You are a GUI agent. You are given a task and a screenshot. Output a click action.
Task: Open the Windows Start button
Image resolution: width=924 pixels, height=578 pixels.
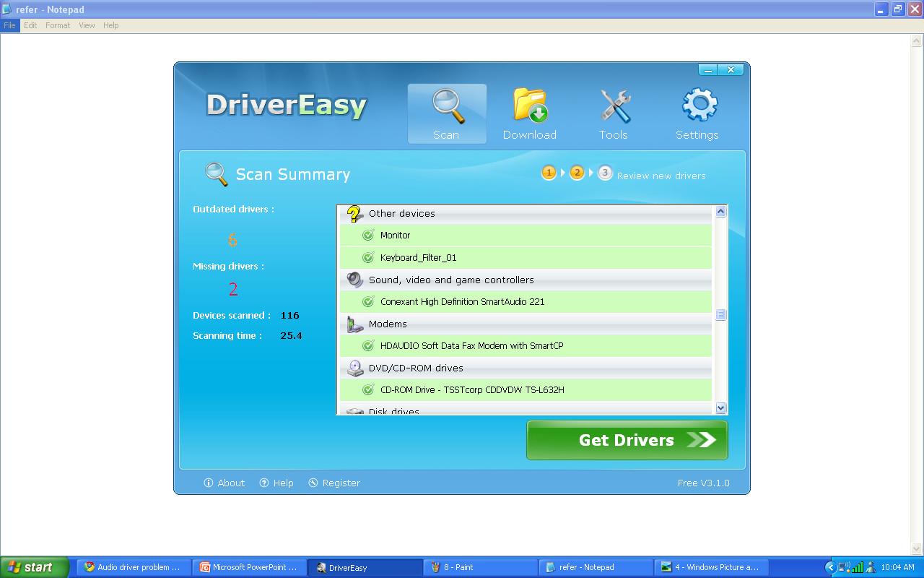(x=35, y=567)
